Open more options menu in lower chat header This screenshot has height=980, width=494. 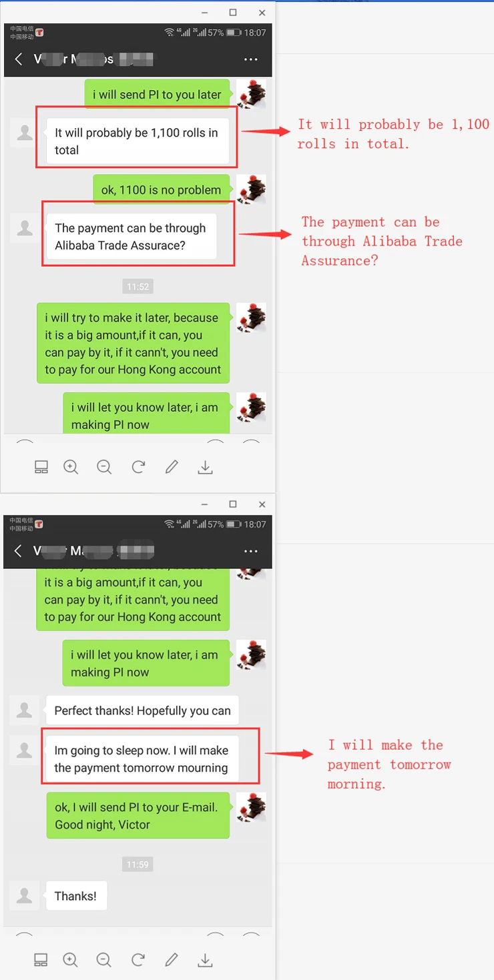coord(251,551)
